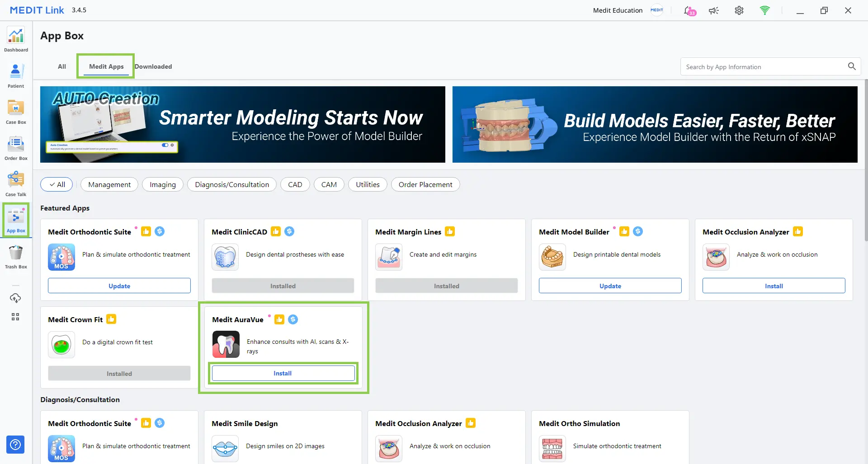Click the grid apps icon in sidebar

(15, 317)
